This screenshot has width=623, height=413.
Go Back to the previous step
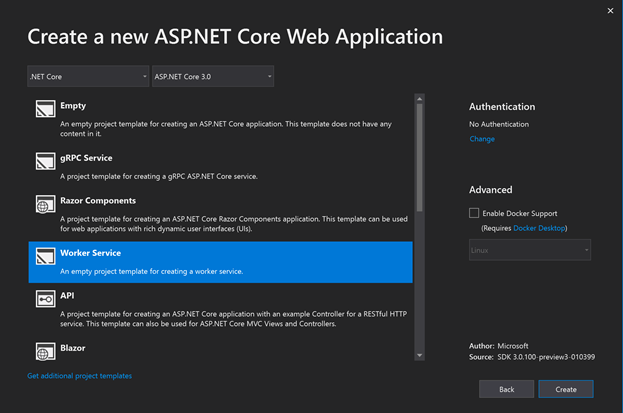tap(506, 389)
